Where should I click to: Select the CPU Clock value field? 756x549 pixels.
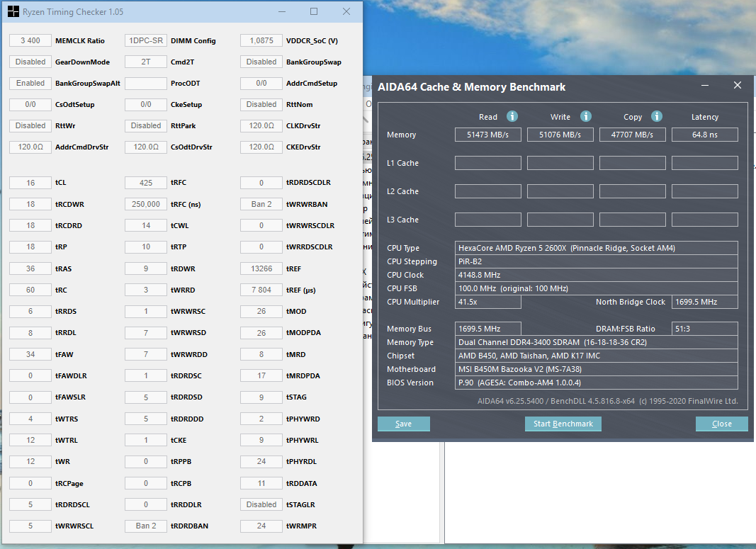pyautogui.click(x=597, y=275)
